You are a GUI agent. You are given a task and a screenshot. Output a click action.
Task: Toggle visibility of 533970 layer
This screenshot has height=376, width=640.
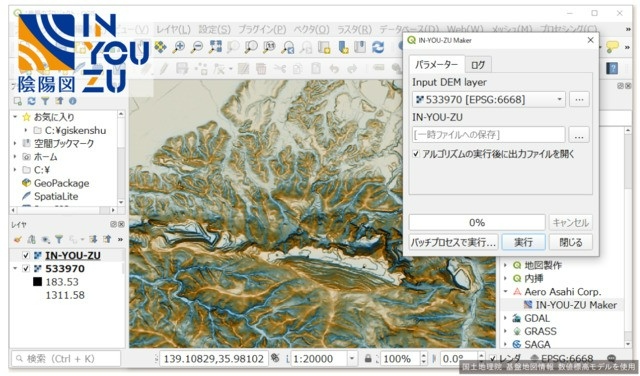26,269
